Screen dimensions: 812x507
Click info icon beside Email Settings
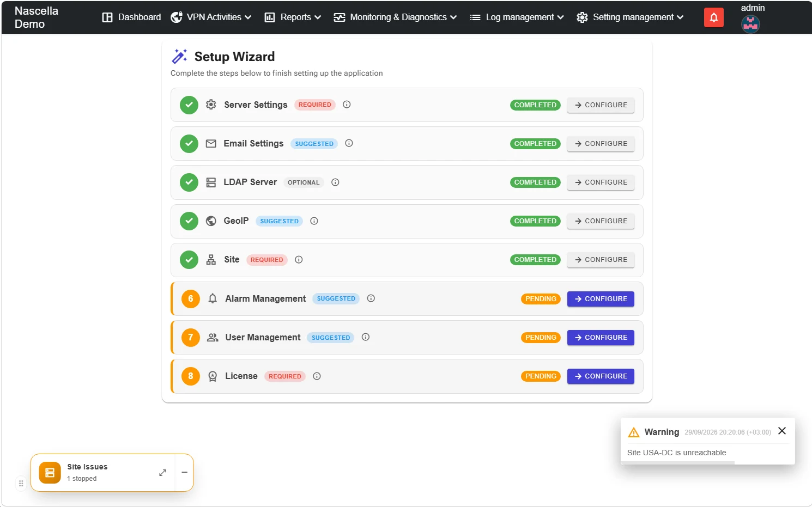click(349, 143)
